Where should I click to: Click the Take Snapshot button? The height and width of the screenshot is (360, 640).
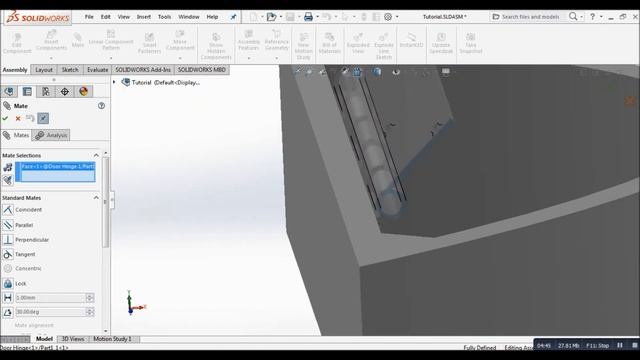tap(471, 43)
